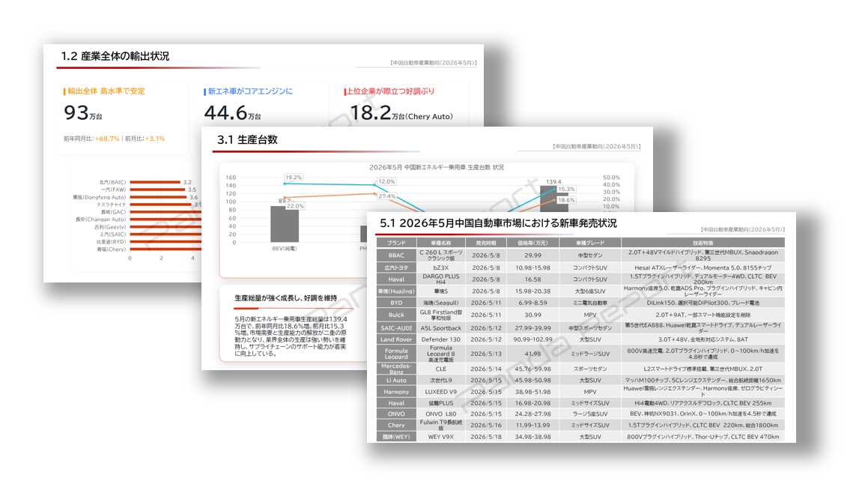Click the 3.2 value beside the BAIC bar
The width and height of the screenshot is (868, 493).
[x=187, y=181]
